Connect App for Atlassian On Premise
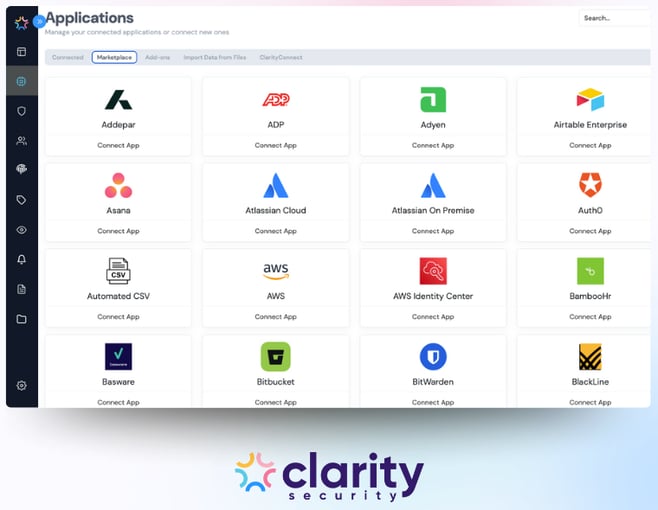Viewport: 658px width, 510px height. tap(433, 231)
